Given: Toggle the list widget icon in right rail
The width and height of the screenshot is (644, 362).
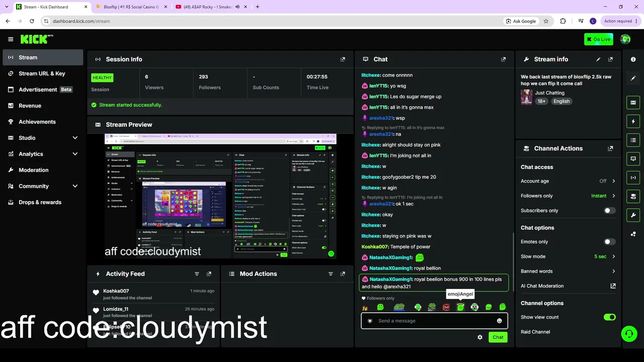Looking at the screenshot, I should tap(633, 140).
